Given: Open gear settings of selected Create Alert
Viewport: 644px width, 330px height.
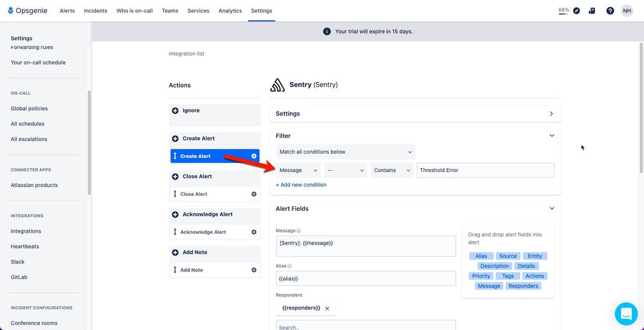Looking at the screenshot, I should tap(254, 156).
